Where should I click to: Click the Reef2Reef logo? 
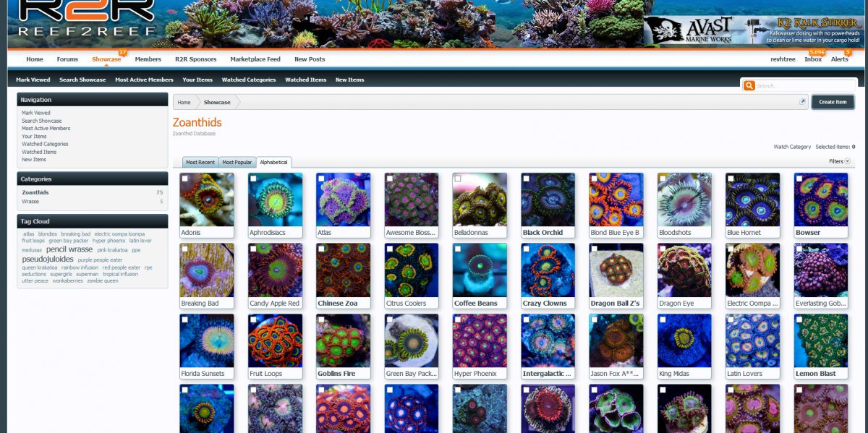pos(87,18)
